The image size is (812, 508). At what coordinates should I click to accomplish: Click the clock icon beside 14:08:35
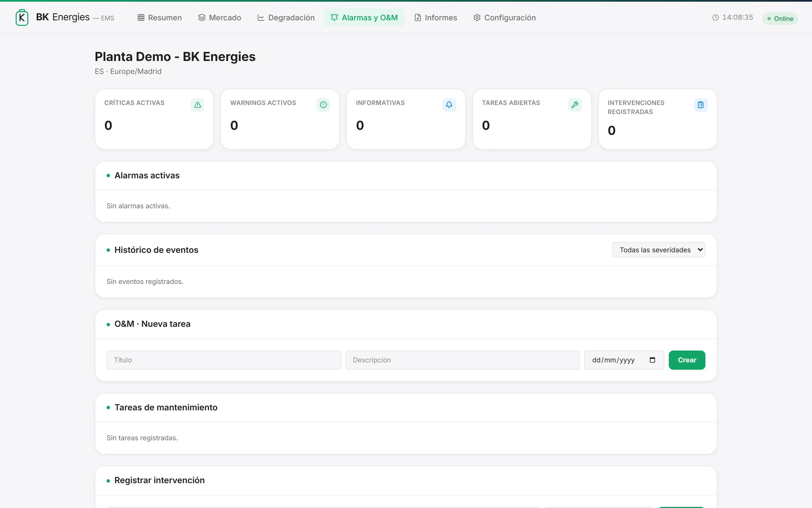[x=715, y=17]
